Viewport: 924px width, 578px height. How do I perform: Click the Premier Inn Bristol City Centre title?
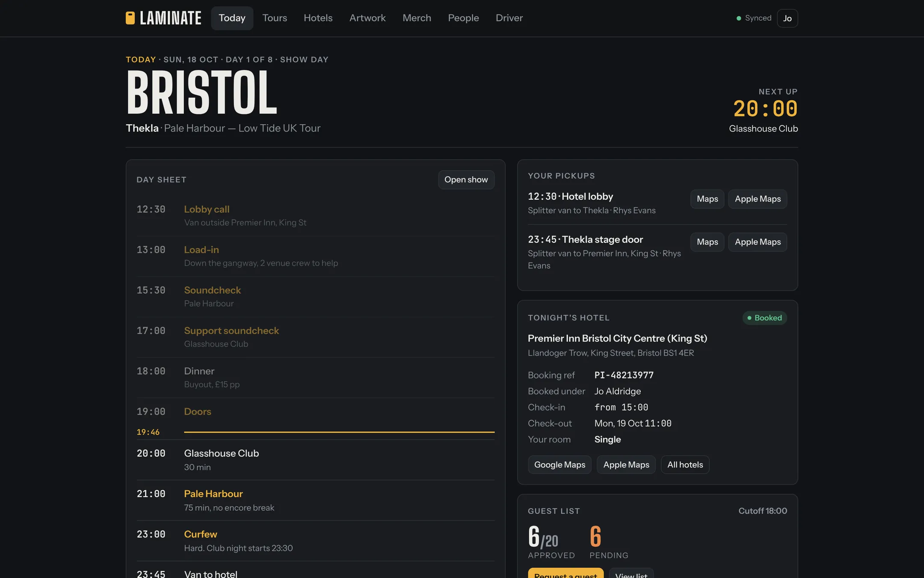click(x=617, y=338)
